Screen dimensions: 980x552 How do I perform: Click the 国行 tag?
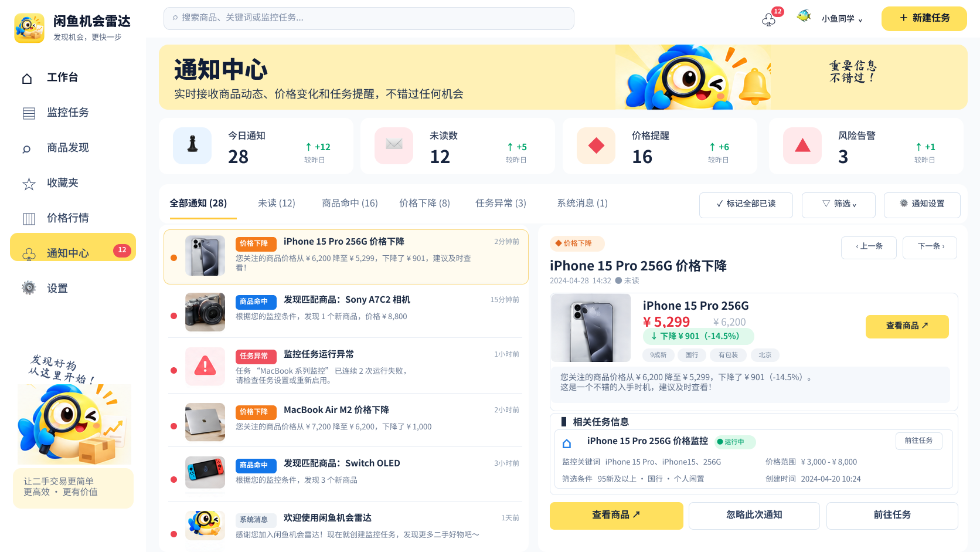pyautogui.click(x=692, y=355)
